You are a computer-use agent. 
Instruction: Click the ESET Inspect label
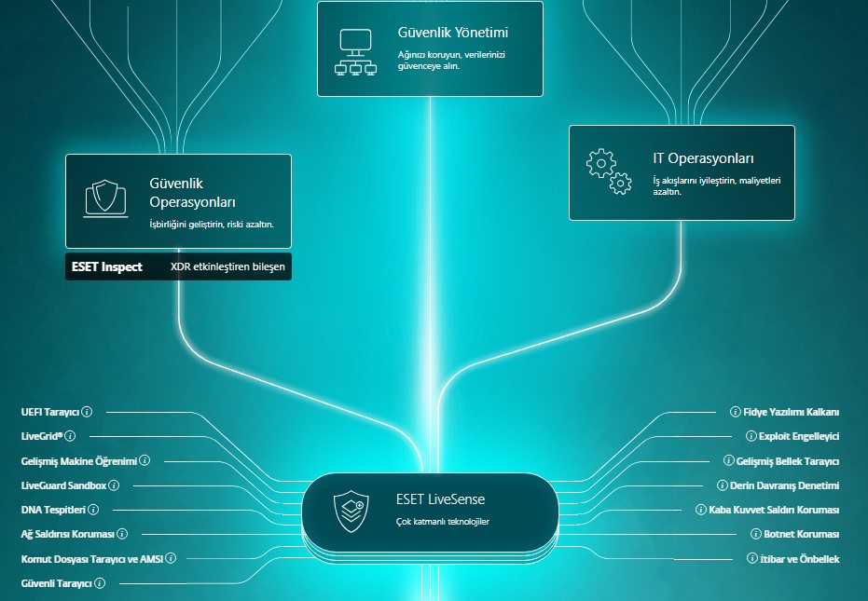(107, 266)
